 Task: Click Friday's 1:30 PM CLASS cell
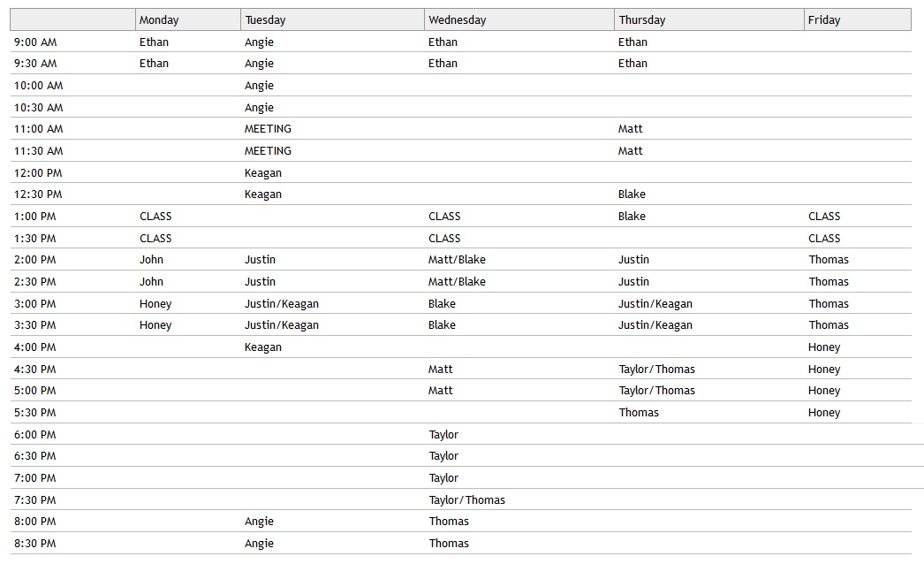coord(824,239)
